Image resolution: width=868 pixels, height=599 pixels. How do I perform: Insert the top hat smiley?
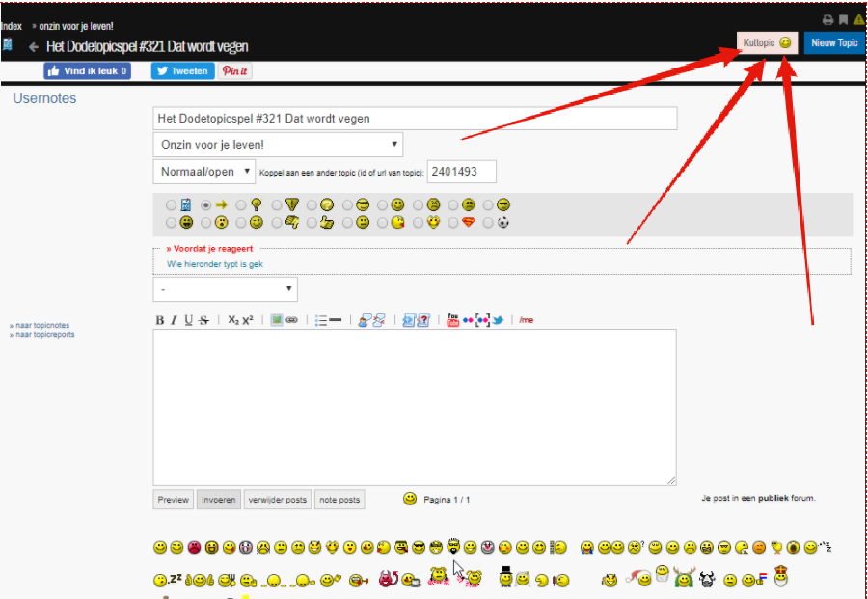coord(505,576)
